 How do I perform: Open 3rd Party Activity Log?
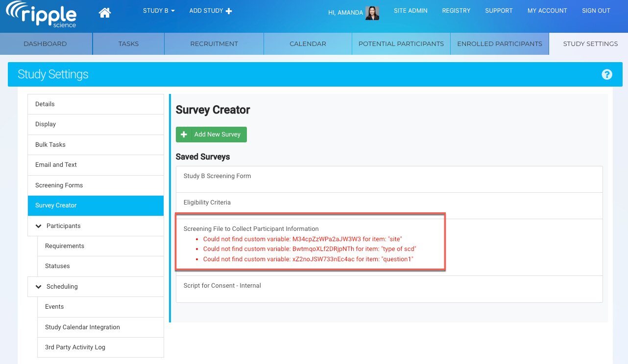coord(75,347)
